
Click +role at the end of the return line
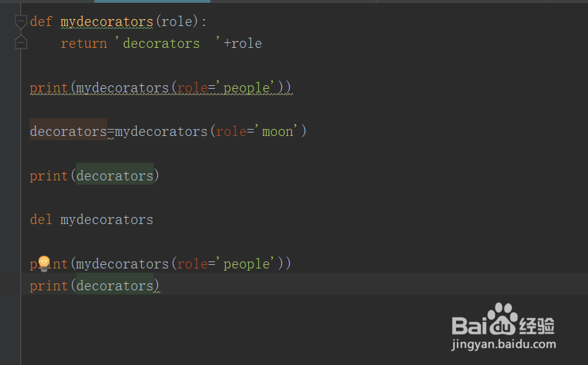[243, 44]
